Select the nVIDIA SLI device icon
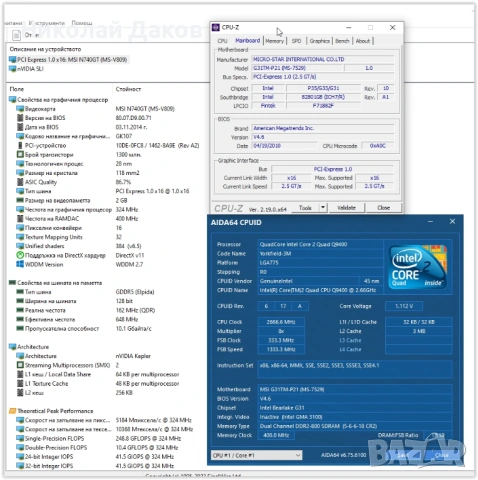This screenshot has width=478, height=480. [x=13, y=69]
